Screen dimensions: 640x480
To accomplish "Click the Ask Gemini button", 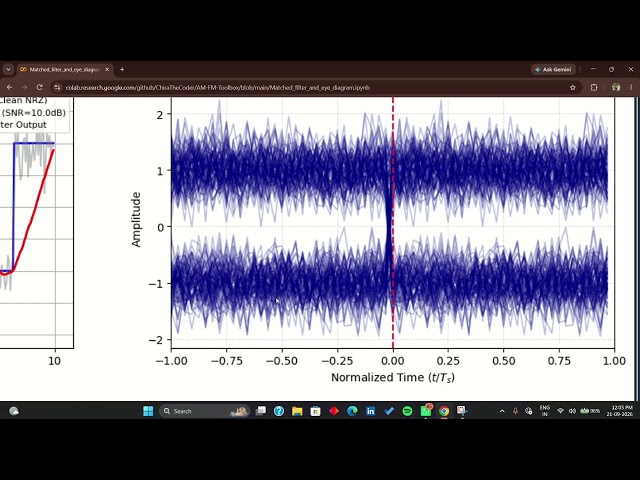I will [x=553, y=69].
